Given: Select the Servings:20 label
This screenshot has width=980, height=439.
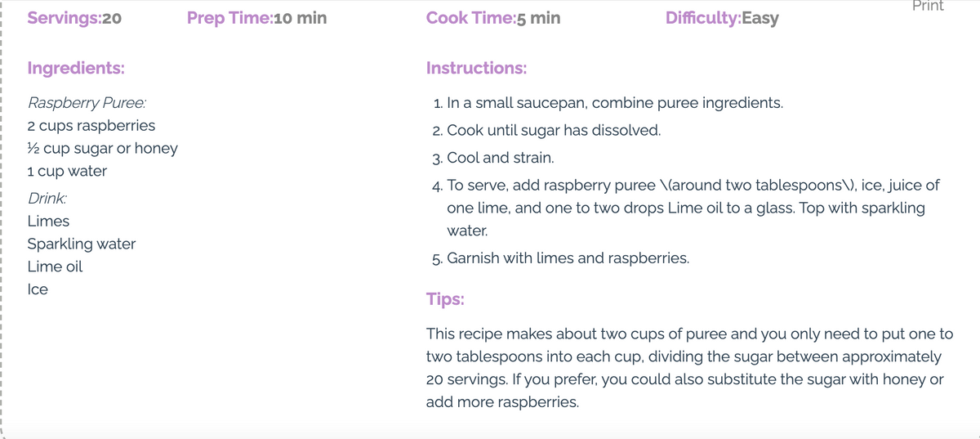Looking at the screenshot, I should tap(74, 17).
